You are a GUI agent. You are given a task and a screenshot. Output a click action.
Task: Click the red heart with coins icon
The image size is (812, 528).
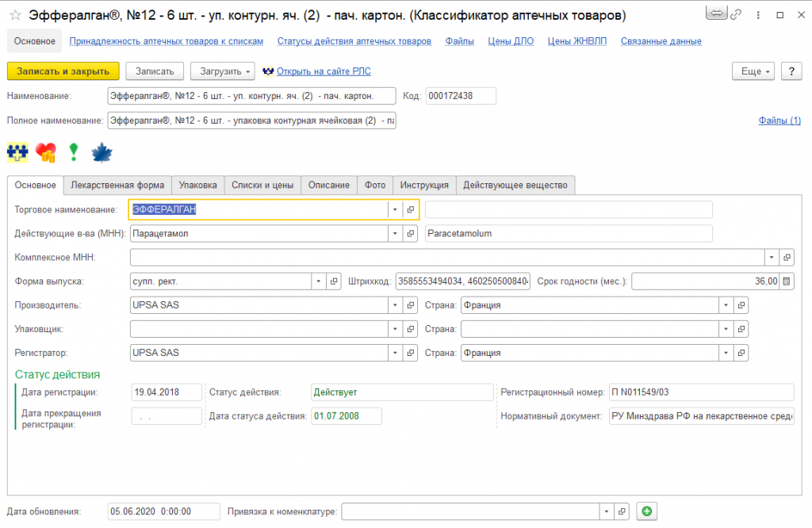coord(46,152)
